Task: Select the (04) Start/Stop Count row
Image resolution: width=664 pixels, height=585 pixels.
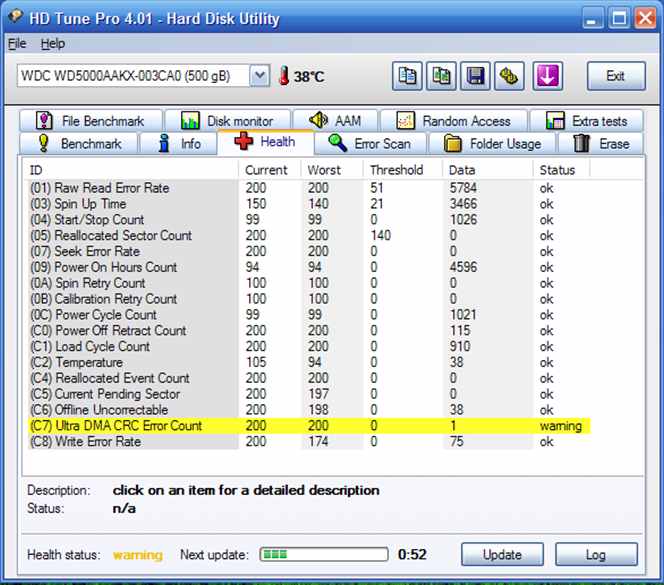Action: tap(309, 220)
